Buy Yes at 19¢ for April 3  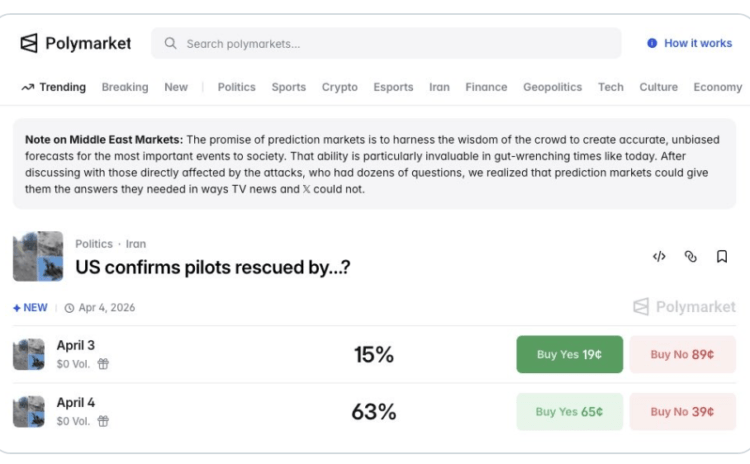pos(569,354)
